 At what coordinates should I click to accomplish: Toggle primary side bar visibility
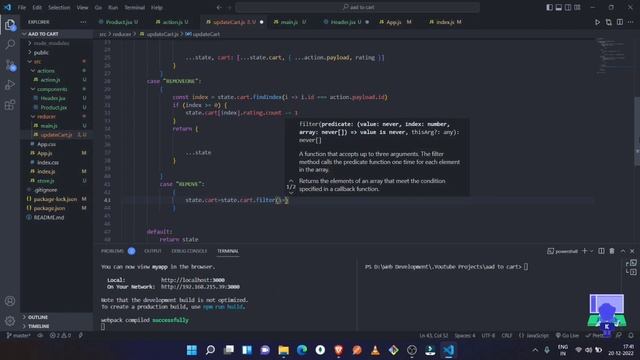(x=549, y=7)
